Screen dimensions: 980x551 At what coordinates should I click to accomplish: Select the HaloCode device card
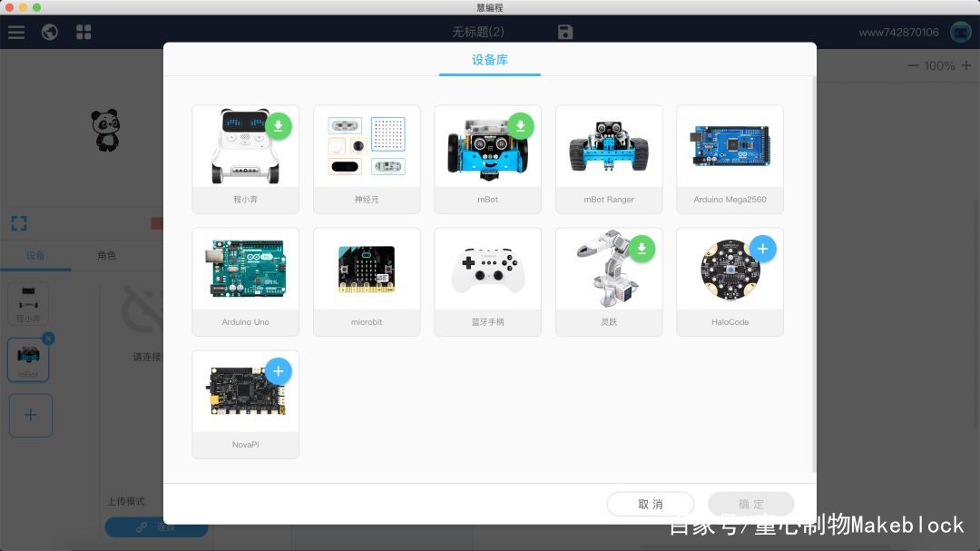tap(730, 282)
